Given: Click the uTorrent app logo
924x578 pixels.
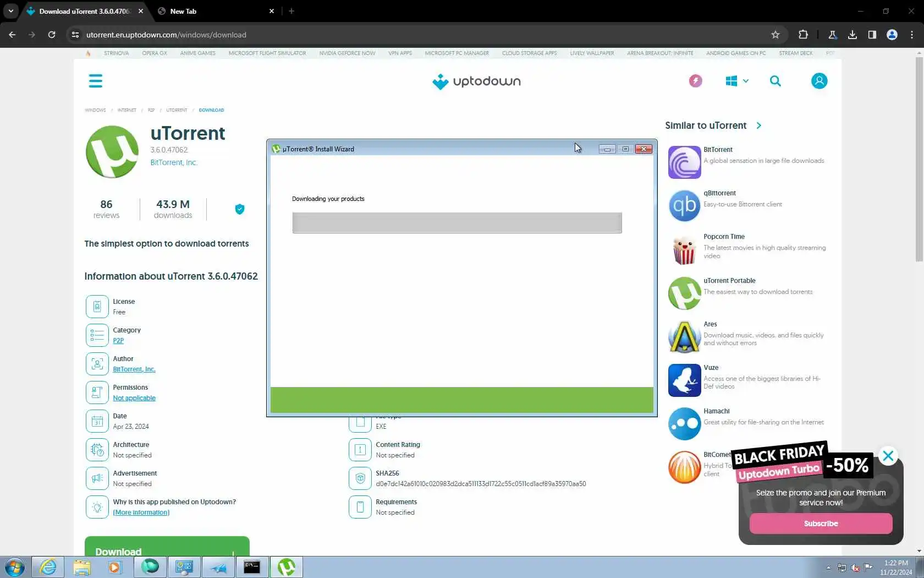Looking at the screenshot, I should click(x=112, y=152).
